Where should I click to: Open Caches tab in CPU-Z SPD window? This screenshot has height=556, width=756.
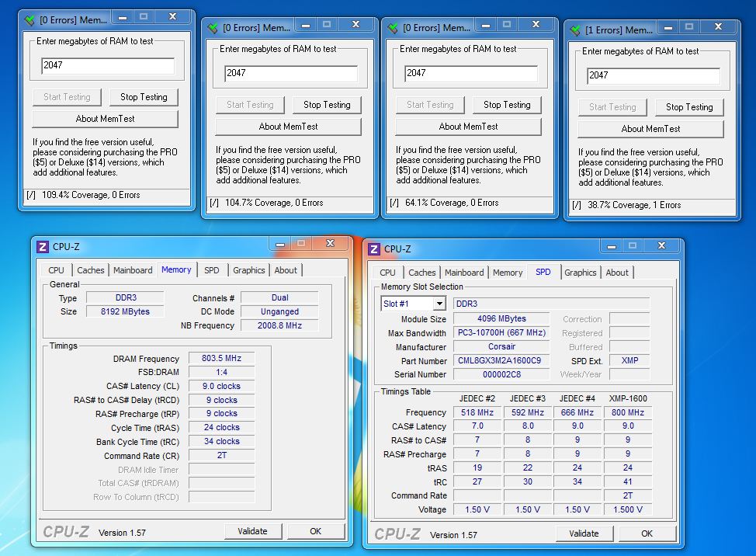422,273
